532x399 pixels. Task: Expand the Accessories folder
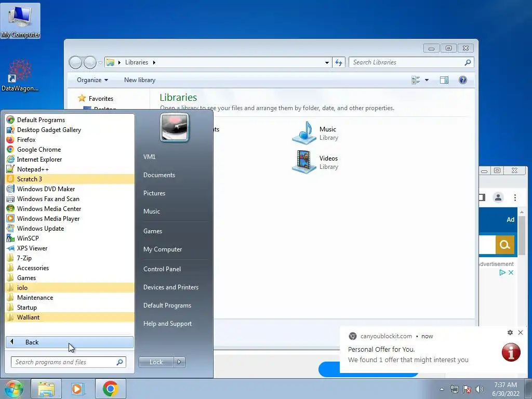click(70, 268)
